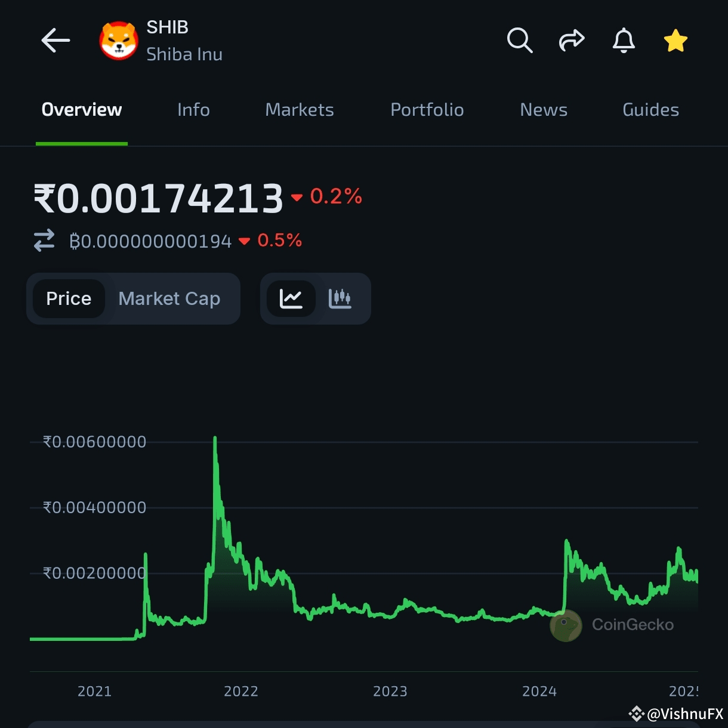Image resolution: width=728 pixels, height=728 pixels.
Task: Switch to the Markets tab
Action: [299, 110]
